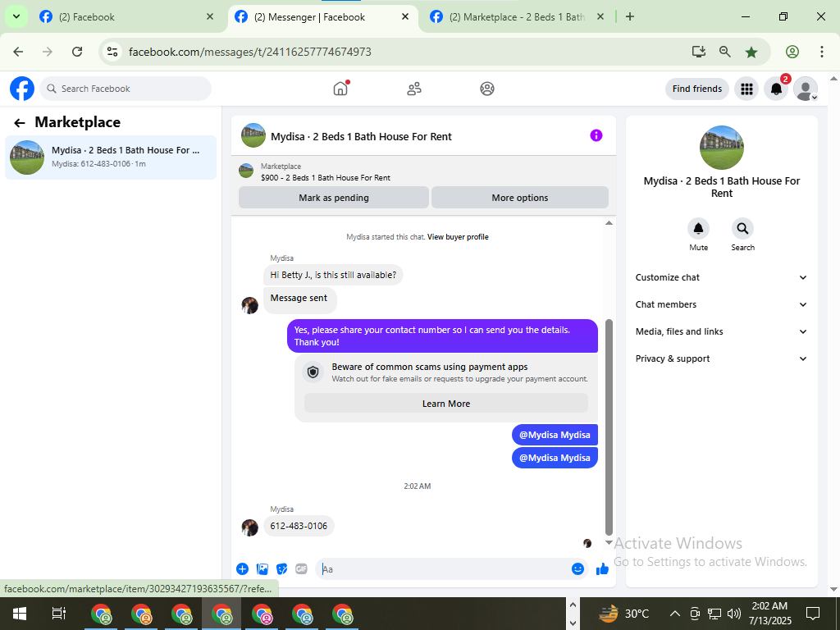Switch to the (2) Facebook tab

(x=126, y=17)
